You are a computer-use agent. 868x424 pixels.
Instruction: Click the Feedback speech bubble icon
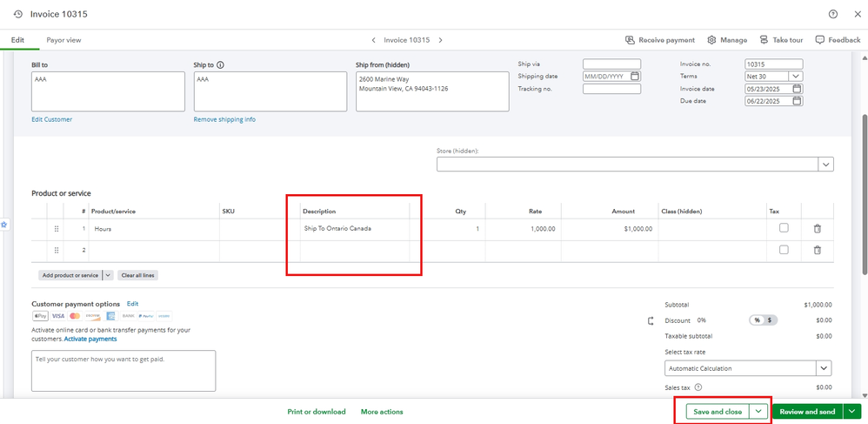[x=820, y=40]
